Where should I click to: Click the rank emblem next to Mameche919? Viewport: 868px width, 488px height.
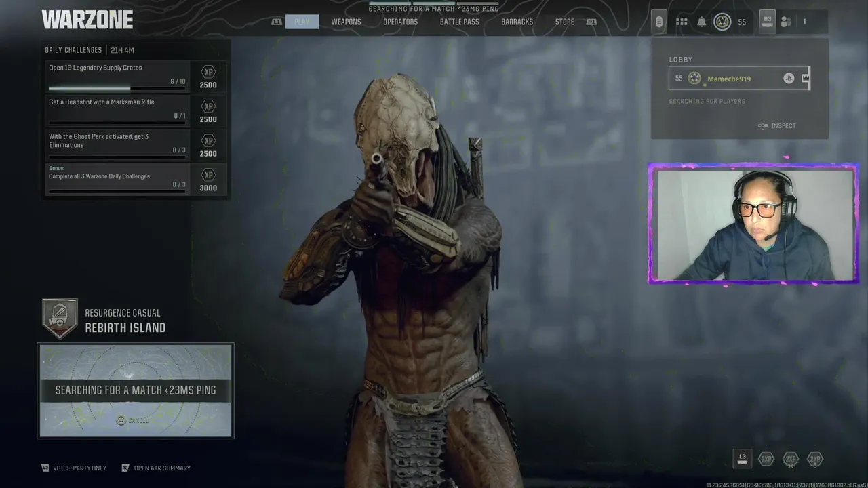pyautogui.click(x=694, y=78)
